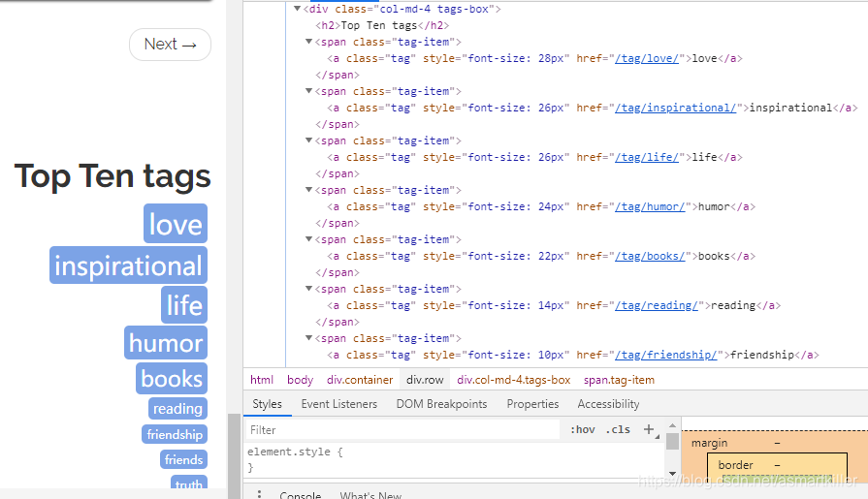Switch to the Event Listeners tab
The width and height of the screenshot is (868, 499).
pos(338,404)
